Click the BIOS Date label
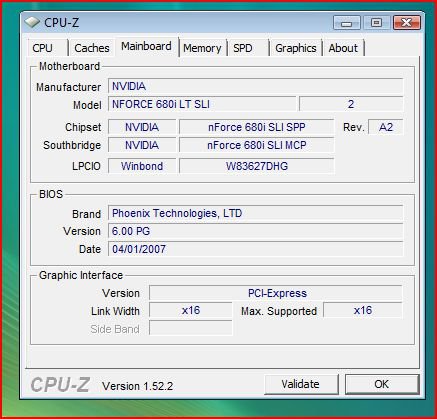 click(90, 249)
